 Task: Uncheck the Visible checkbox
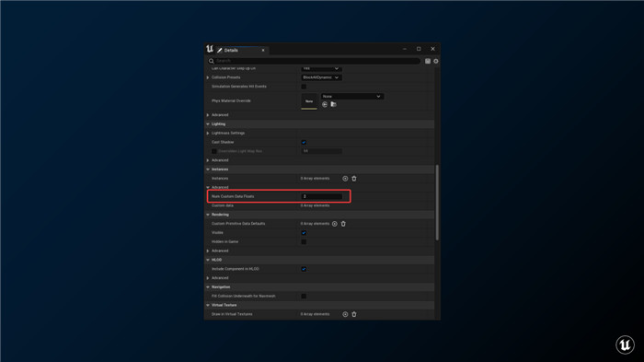click(304, 233)
